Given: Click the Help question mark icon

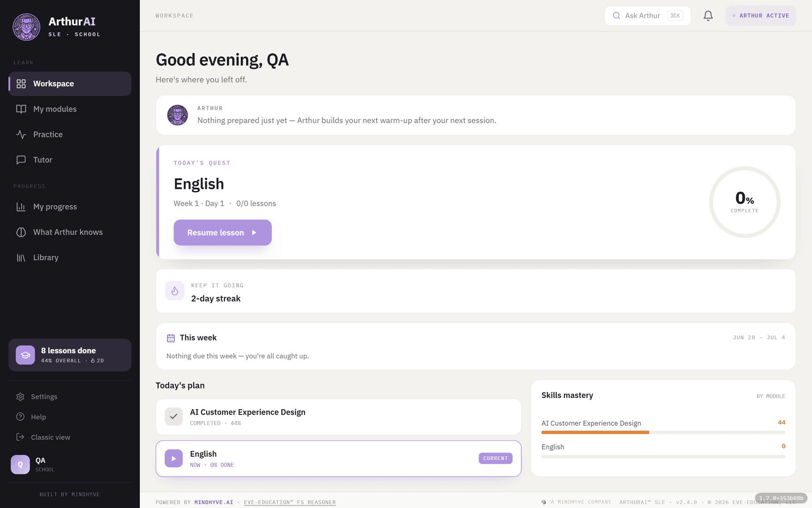Looking at the screenshot, I should point(20,417).
